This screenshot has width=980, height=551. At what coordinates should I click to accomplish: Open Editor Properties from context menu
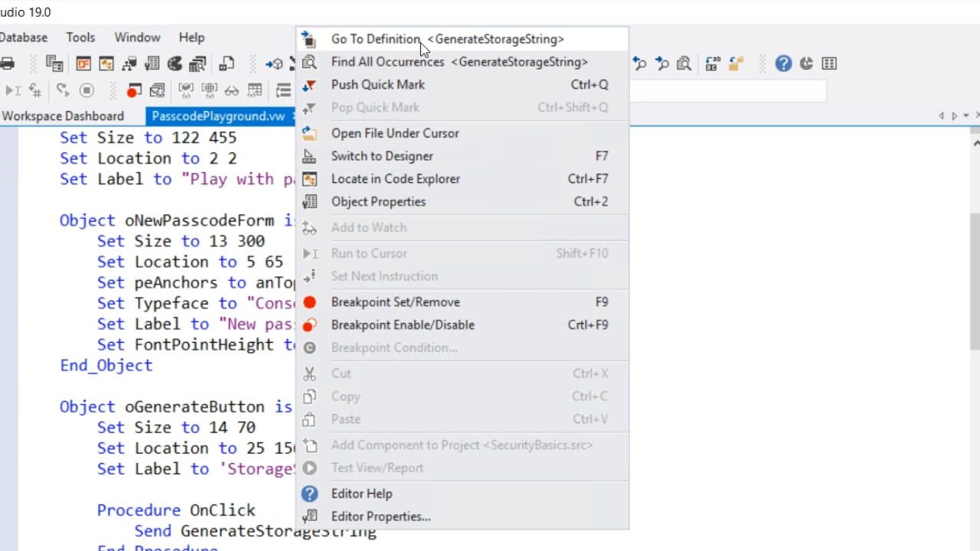tap(381, 517)
